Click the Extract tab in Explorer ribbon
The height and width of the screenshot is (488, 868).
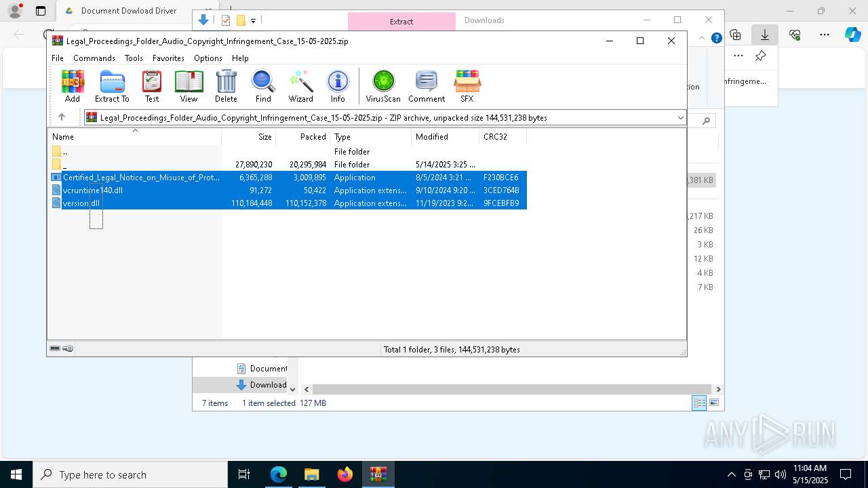point(401,21)
